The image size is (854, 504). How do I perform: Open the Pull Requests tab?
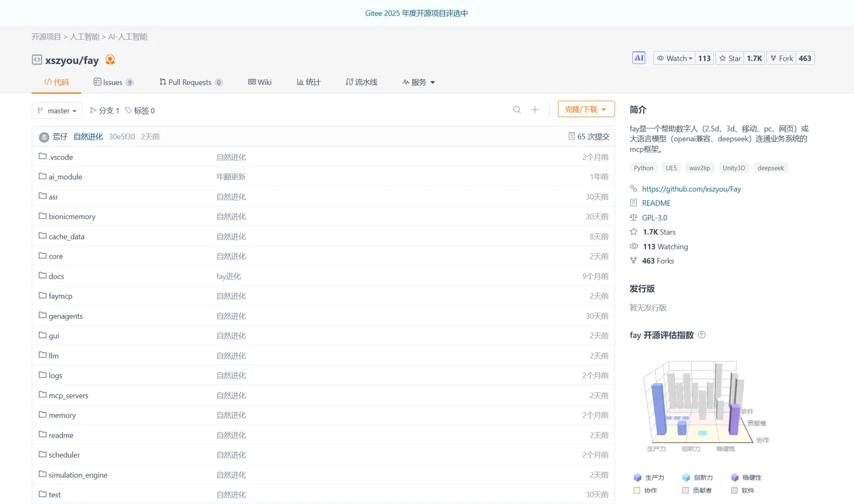pos(191,82)
